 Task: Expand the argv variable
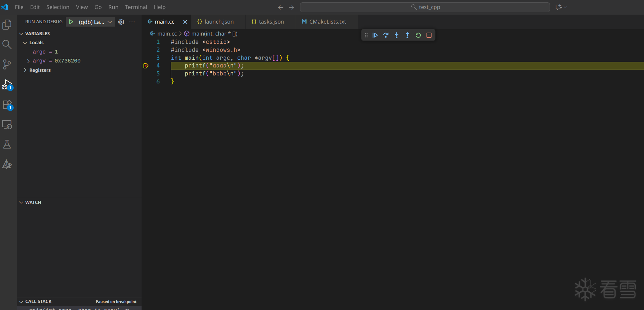pyautogui.click(x=28, y=61)
